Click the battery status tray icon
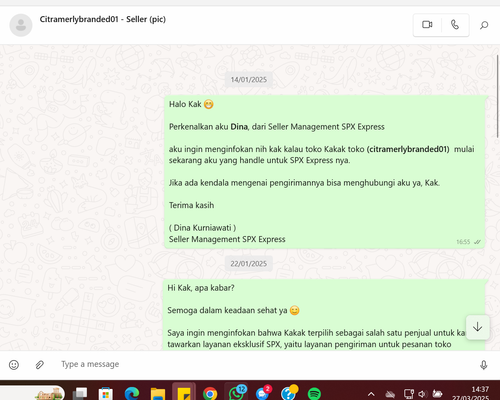 click(437, 394)
